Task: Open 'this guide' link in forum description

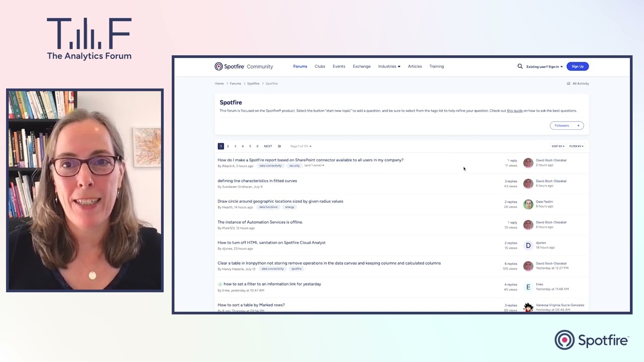Action: click(514, 111)
